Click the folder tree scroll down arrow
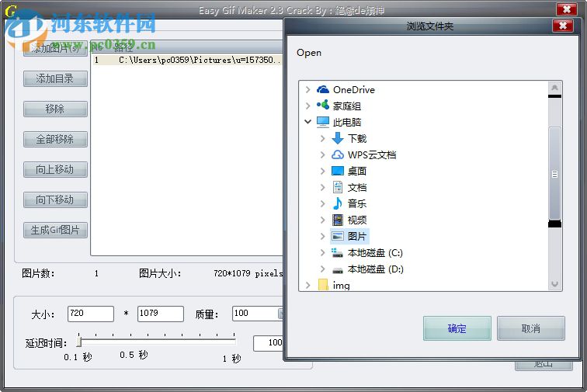 (x=555, y=284)
